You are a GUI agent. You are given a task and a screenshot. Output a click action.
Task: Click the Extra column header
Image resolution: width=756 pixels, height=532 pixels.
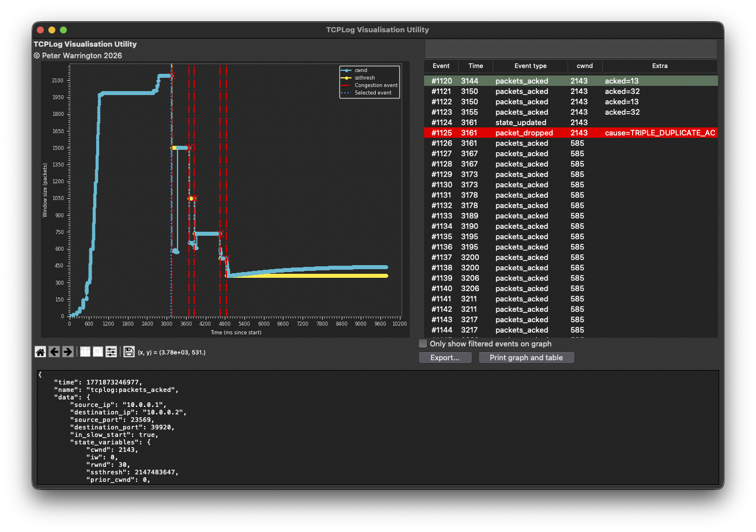pos(660,66)
